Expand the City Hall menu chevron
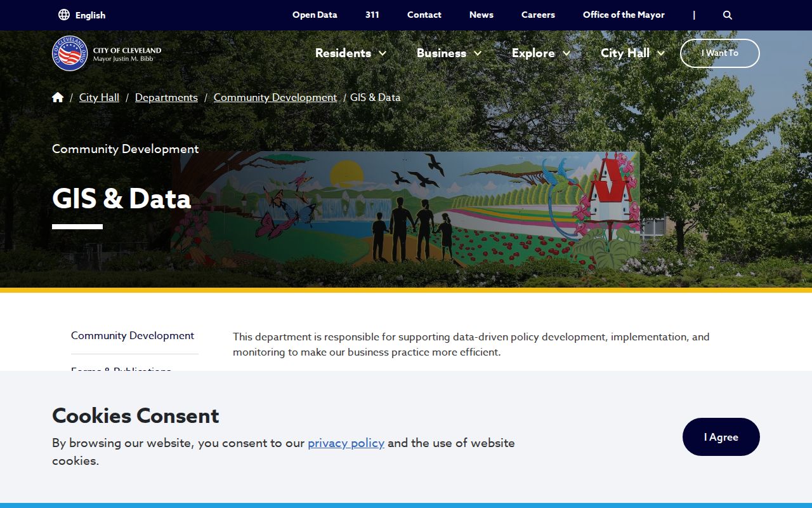 pos(661,53)
